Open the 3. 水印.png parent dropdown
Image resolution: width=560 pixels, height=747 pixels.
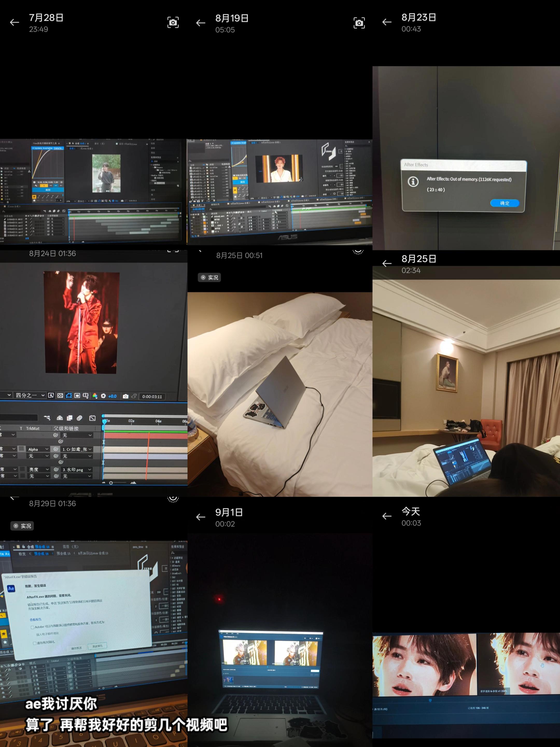pos(76,469)
